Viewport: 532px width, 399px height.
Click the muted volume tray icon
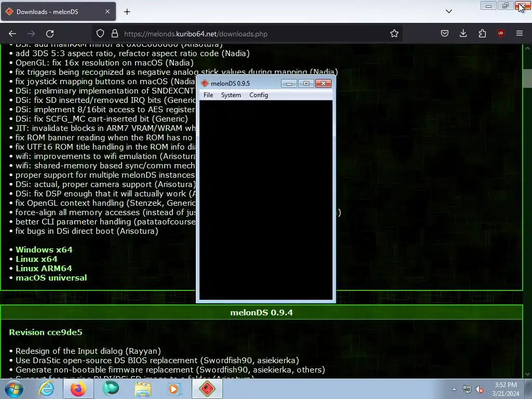tap(480, 390)
